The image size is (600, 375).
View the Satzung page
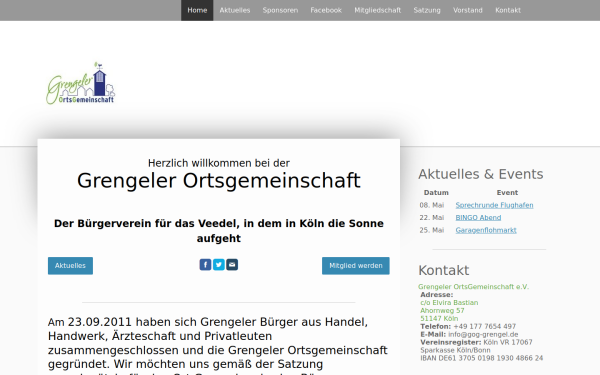point(427,10)
